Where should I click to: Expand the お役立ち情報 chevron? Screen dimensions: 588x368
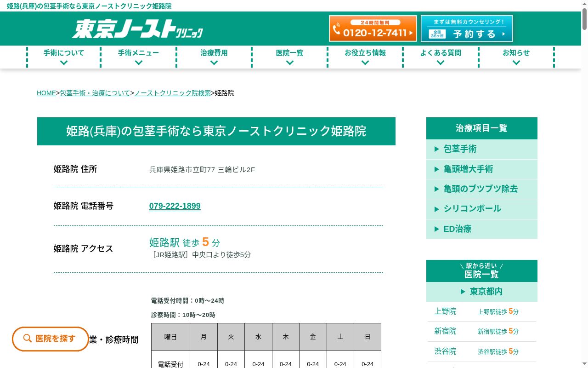coord(365,63)
